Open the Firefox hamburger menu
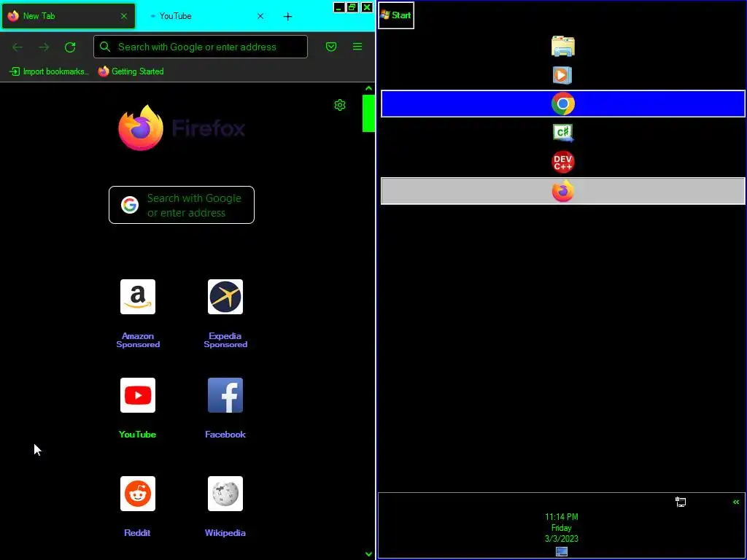Screen dimensions: 747x560 357,47
